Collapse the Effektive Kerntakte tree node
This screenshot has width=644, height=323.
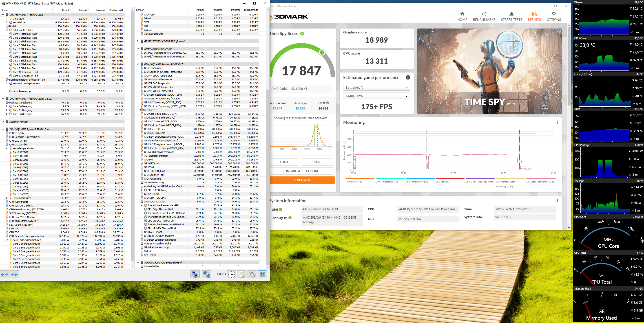(x=7, y=30)
